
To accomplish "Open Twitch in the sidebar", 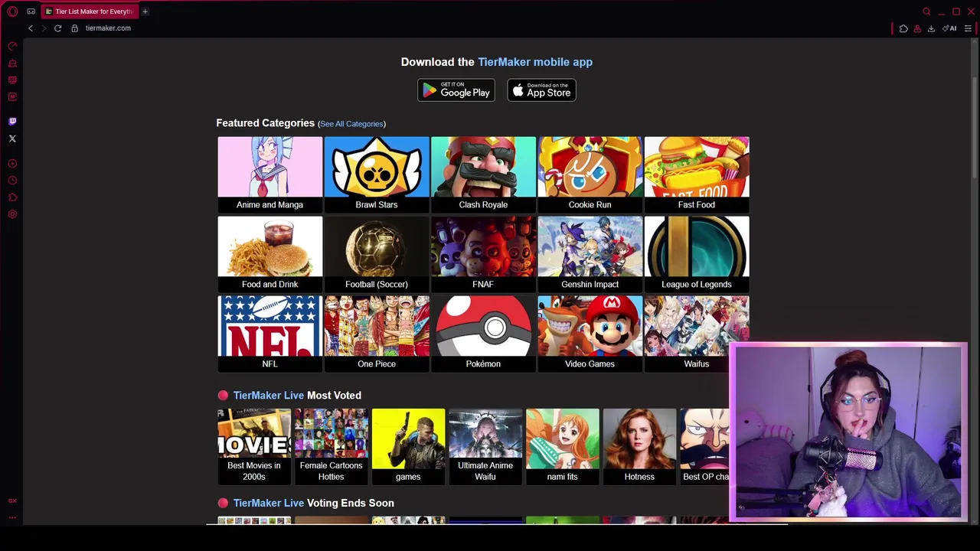I will 12,122.
